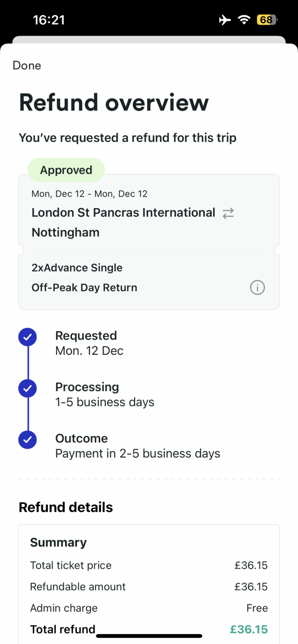This screenshot has width=298, height=644.
Task: Tap the Done button
Action: [27, 65]
